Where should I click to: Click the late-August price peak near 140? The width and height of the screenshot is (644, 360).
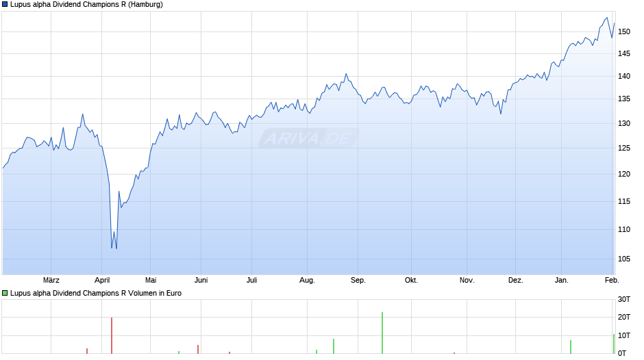(x=346, y=74)
